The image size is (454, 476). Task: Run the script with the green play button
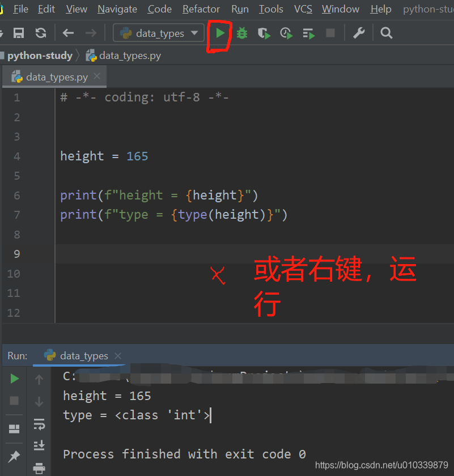tap(219, 33)
